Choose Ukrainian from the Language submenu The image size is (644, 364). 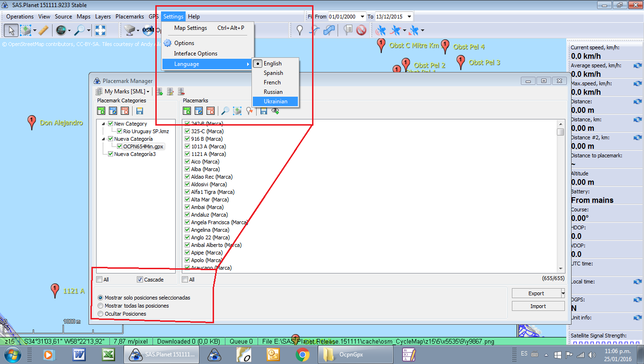(275, 101)
